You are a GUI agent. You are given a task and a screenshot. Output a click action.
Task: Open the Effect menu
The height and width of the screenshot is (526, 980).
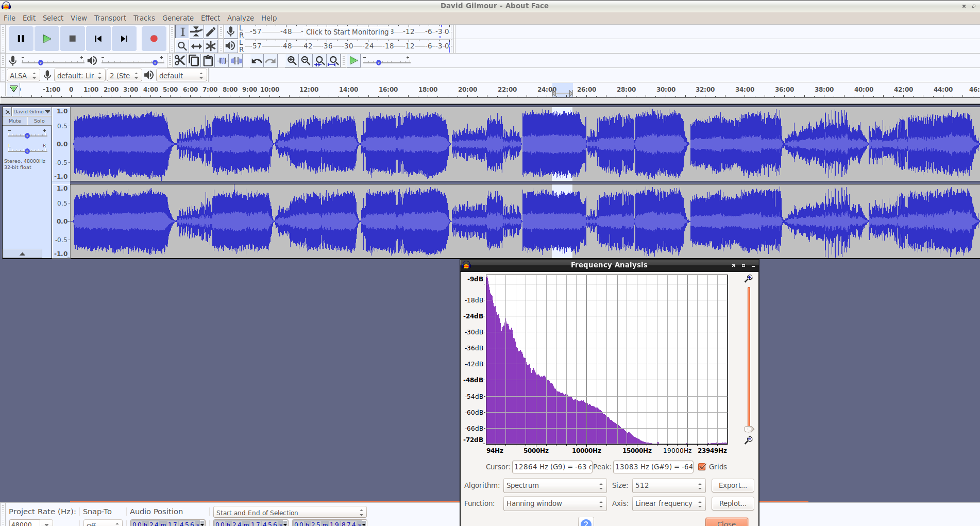point(210,18)
